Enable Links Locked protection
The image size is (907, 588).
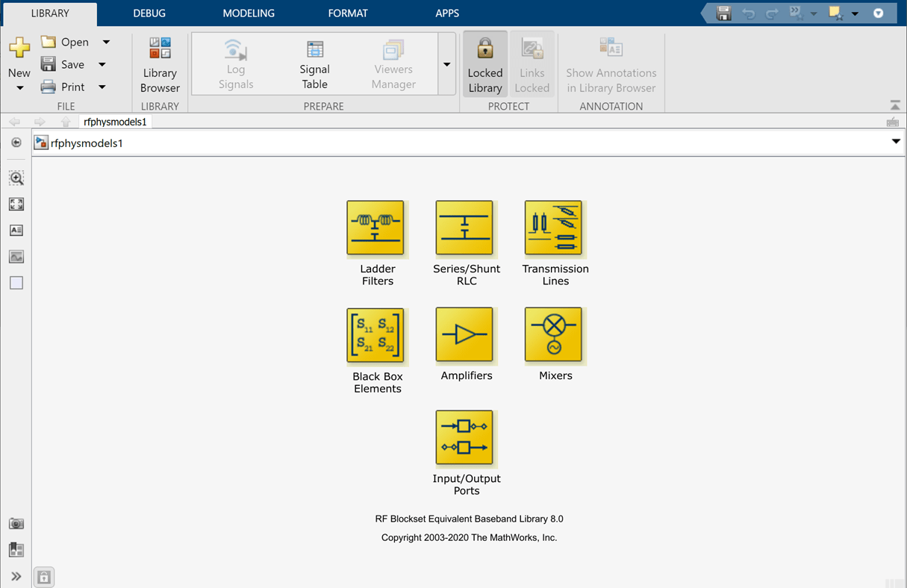pos(532,63)
